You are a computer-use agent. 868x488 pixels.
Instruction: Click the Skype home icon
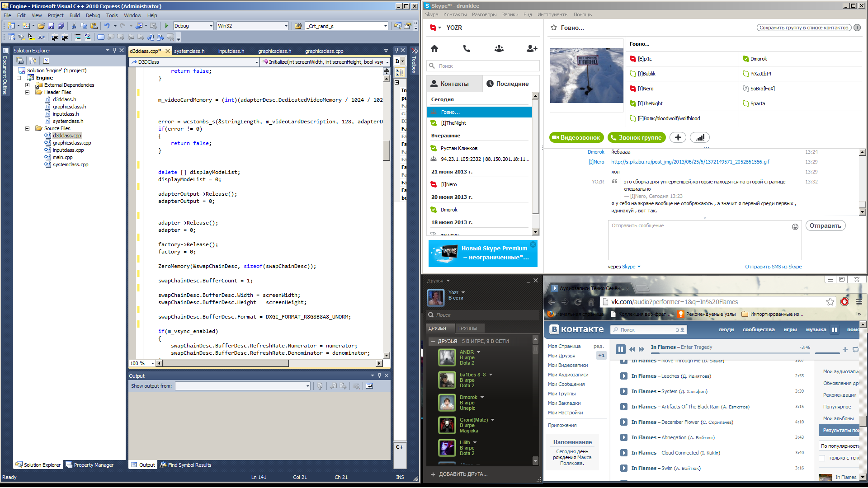click(434, 48)
